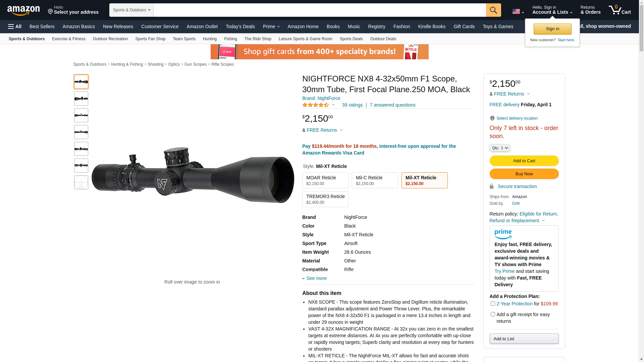Click the Amazon logo
The height and width of the screenshot is (362, 644).
click(x=23, y=11)
